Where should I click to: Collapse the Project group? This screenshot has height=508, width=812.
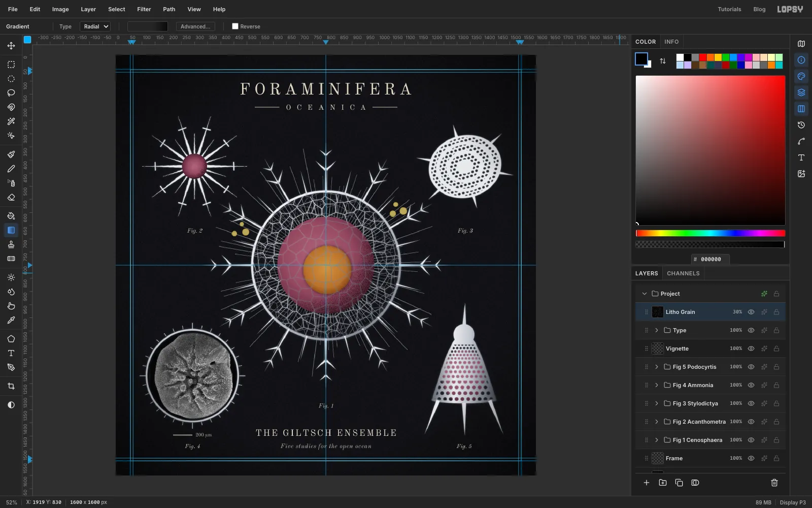(645, 294)
